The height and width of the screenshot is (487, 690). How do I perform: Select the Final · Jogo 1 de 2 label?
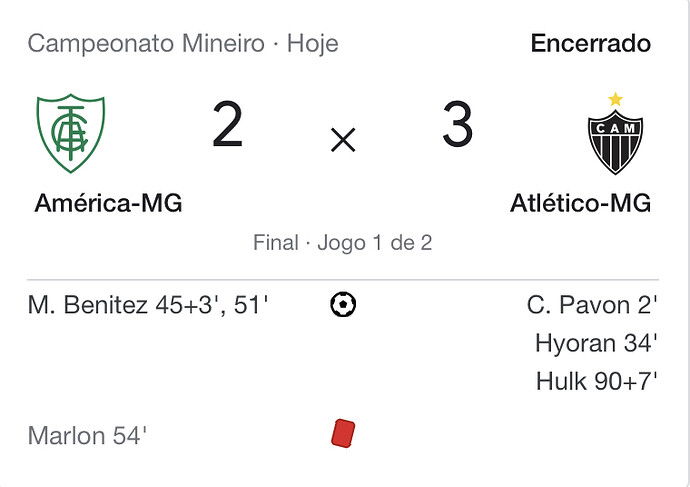[342, 243]
